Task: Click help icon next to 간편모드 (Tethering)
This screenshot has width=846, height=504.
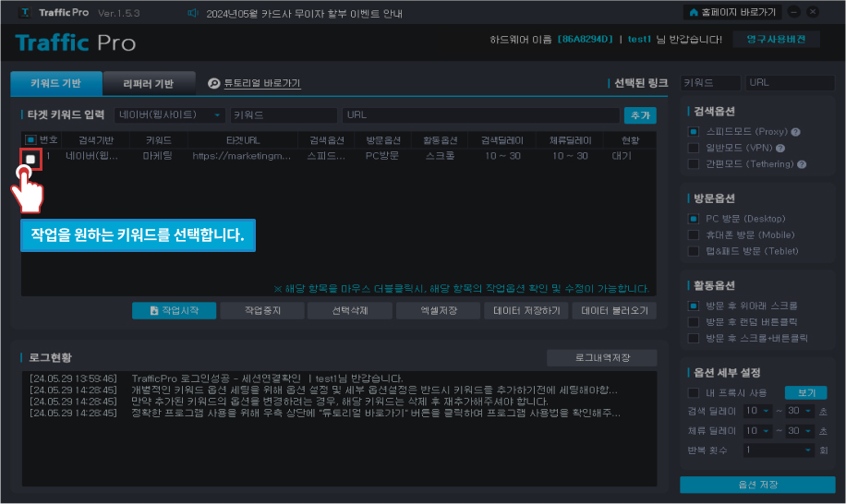Action: click(x=801, y=164)
